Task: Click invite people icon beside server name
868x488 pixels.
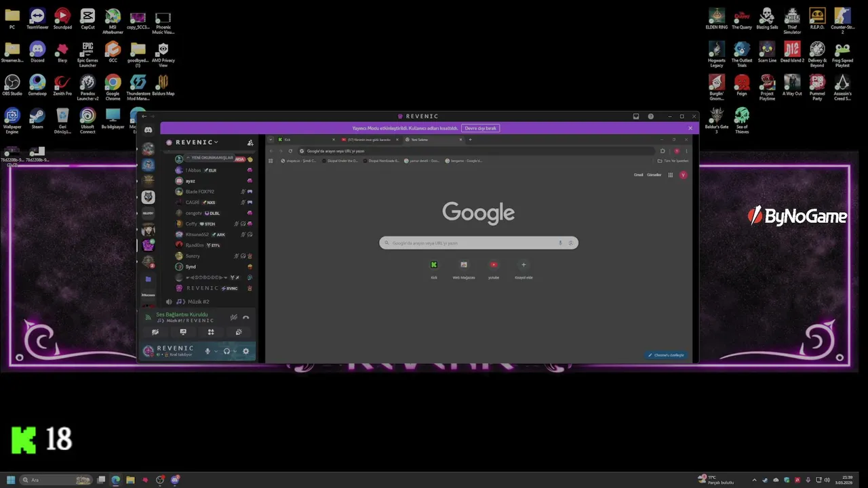Action: pos(250,142)
